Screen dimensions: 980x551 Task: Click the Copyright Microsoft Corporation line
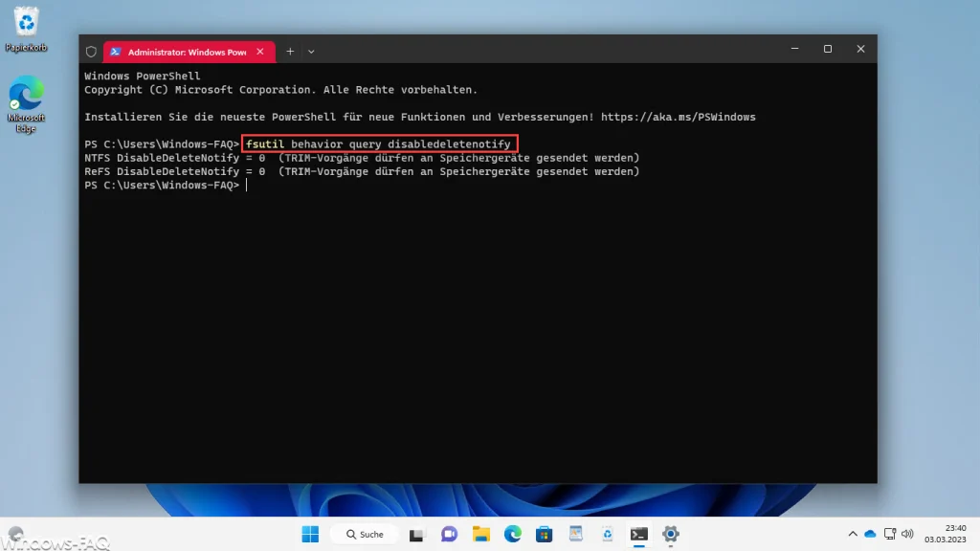[x=280, y=90]
